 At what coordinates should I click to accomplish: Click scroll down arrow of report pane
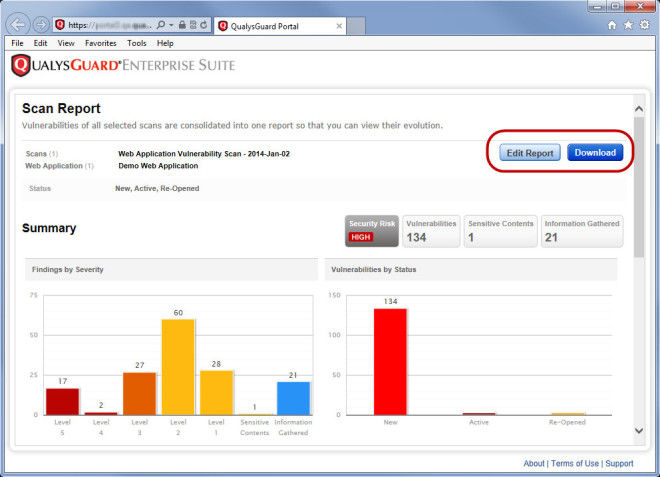[639, 430]
